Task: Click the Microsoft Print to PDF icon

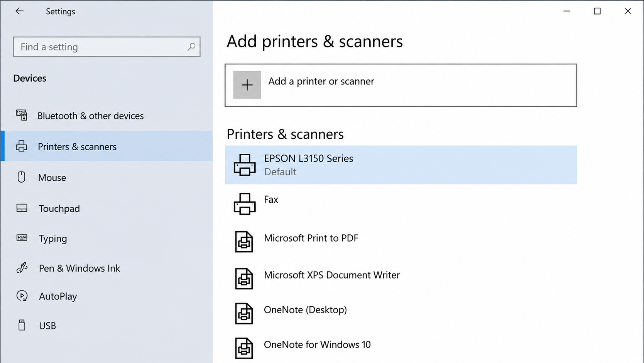Action: (244, 242)
